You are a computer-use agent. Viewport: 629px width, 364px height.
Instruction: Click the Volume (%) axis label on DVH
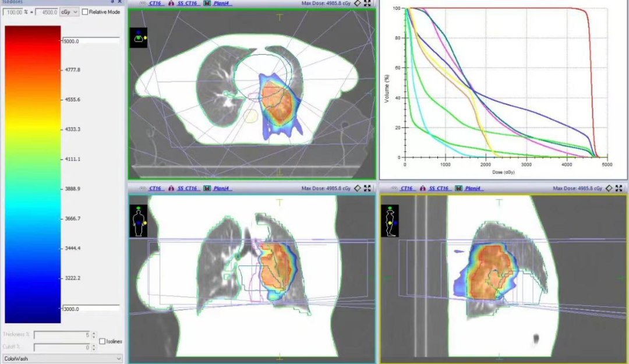tap(387, 89)
